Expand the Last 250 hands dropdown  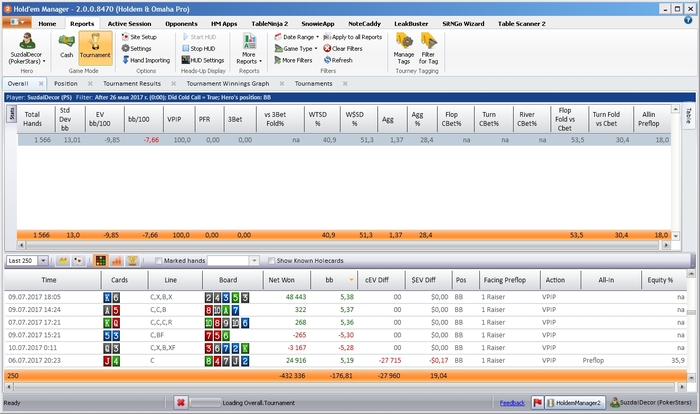(x=43, y=260)
